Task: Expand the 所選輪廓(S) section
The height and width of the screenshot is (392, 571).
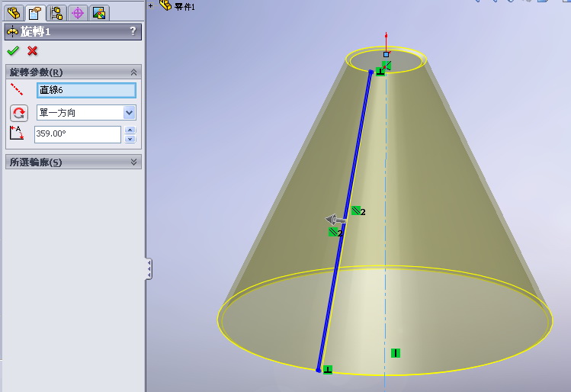Action: point(133,162)
